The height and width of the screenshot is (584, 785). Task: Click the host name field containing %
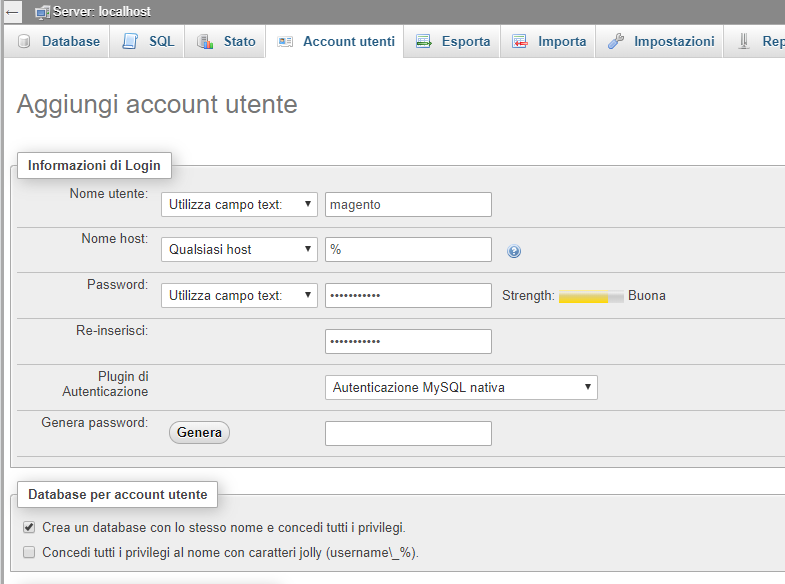tap(408, 249)
